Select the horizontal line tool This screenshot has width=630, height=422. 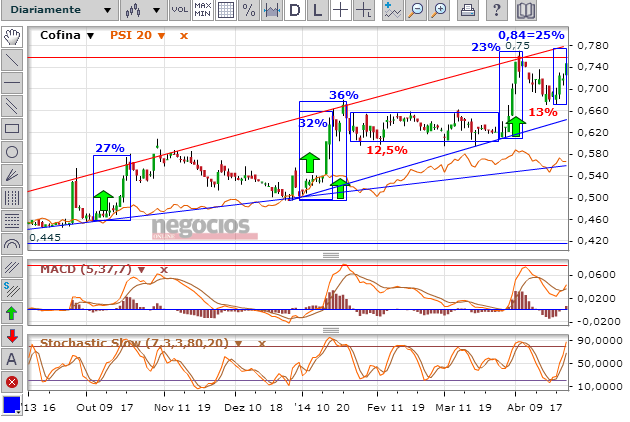click(12, 83)
